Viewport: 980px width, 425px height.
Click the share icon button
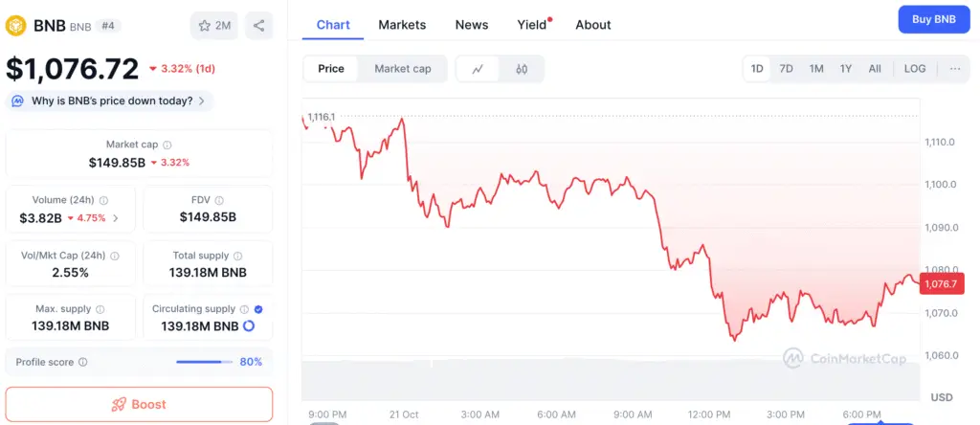259,26
